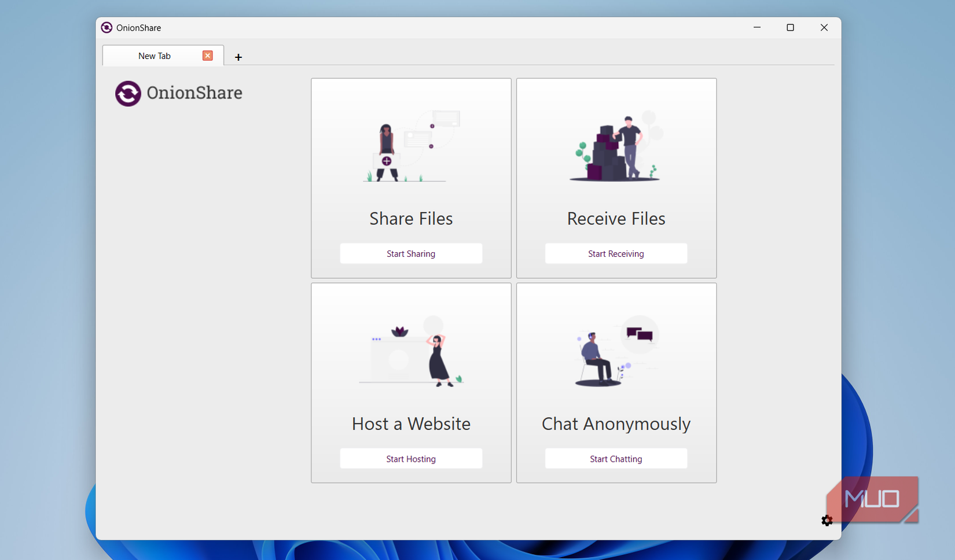This screenshot has height=560, width=955.
Task: Click the large OnionShare logo above the tabs area
Action: click(128, 93)
